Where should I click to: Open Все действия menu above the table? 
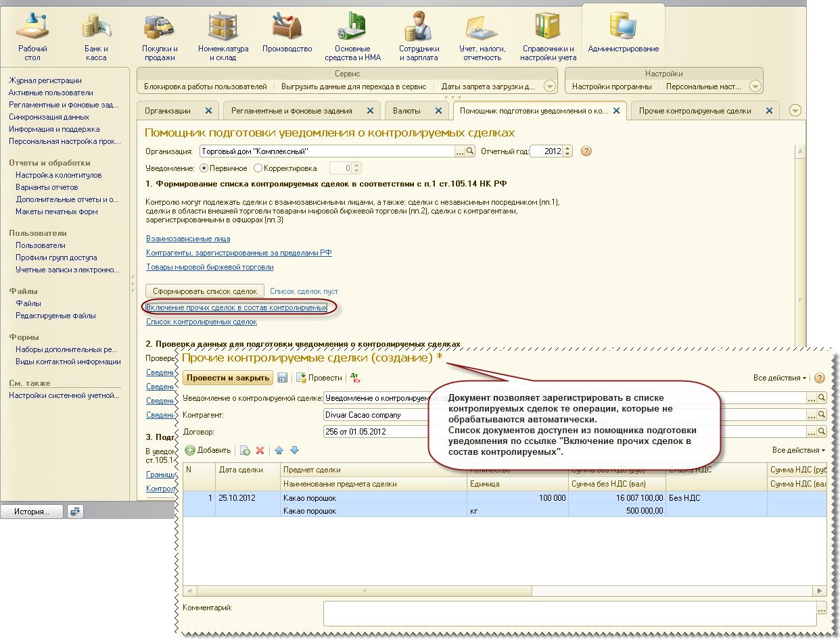[x=799, y=450]
